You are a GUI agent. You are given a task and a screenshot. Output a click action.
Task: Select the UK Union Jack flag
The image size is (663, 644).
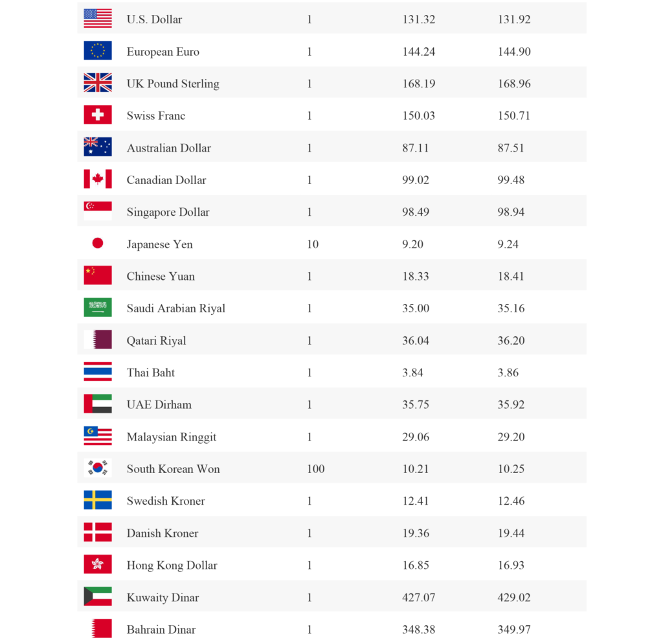(x=98, y=83)
